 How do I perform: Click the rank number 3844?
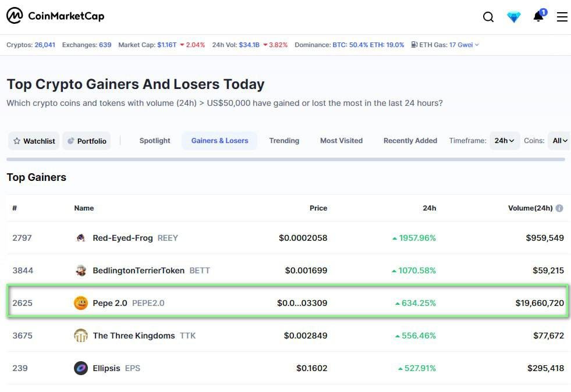[x=23, y=270]
